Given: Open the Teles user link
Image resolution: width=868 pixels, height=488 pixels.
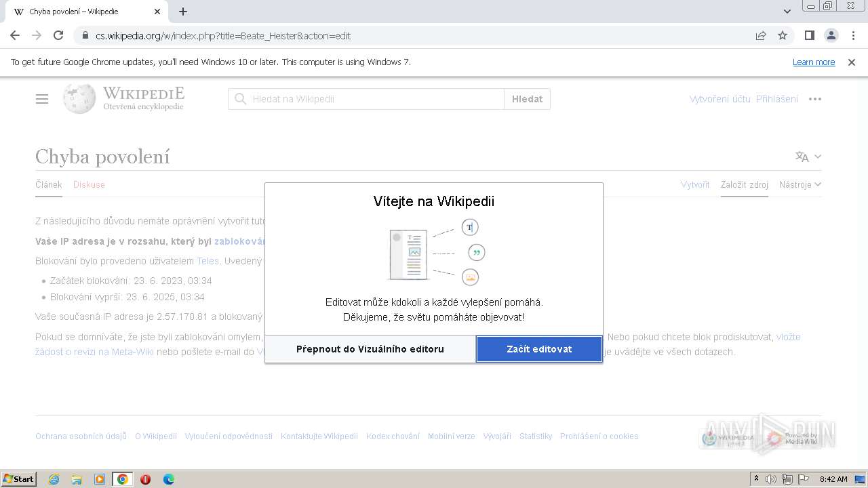Looking at the screenshot, I should (x=208, y=261).
